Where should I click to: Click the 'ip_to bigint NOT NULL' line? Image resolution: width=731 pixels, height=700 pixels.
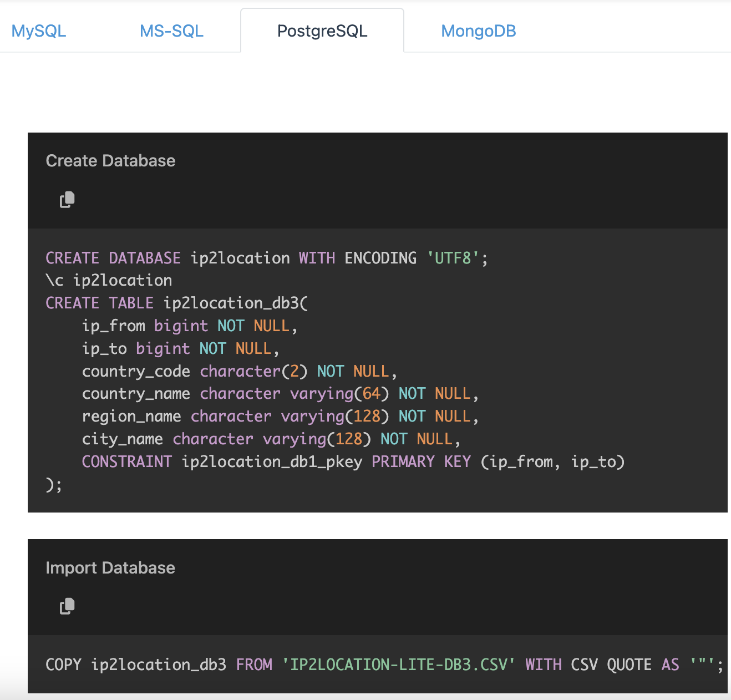click(180, 349)
